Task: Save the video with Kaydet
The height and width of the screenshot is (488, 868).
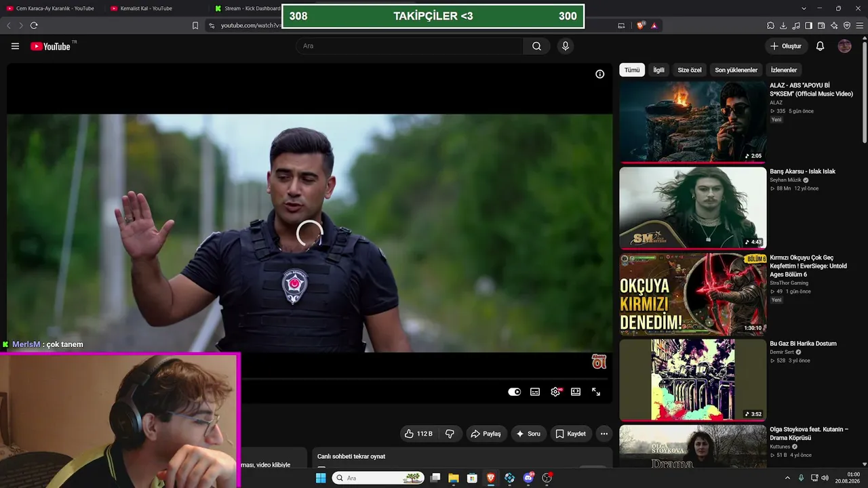Action: tap(571, 434)
